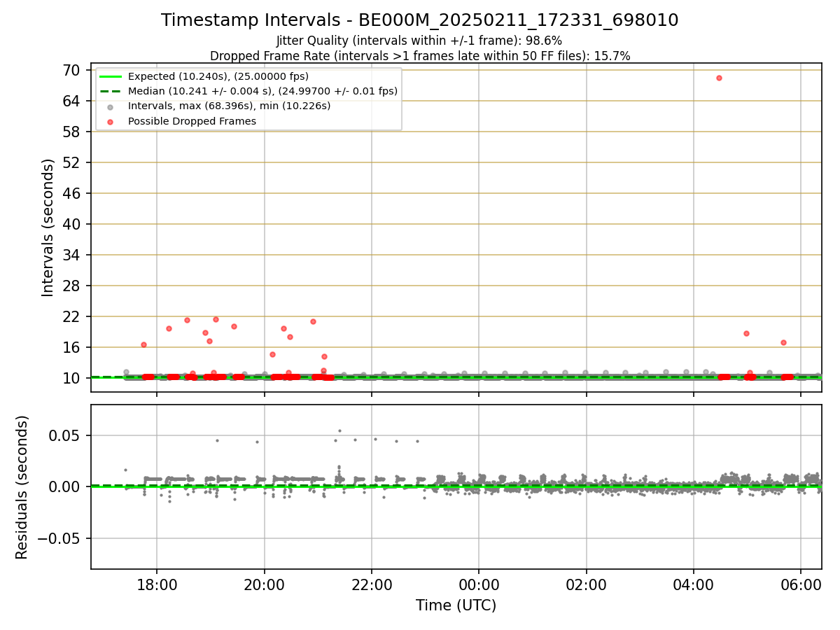This screenshot has height=630, width=840.
Task: Click the Residuals (seconds) axis label
Action: click(x=22, y=487)
